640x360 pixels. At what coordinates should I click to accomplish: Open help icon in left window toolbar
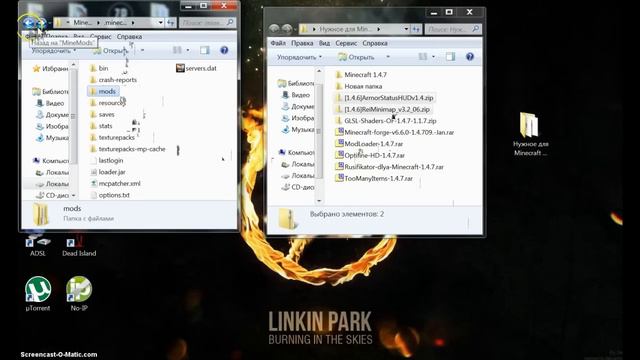pos(224,50)
